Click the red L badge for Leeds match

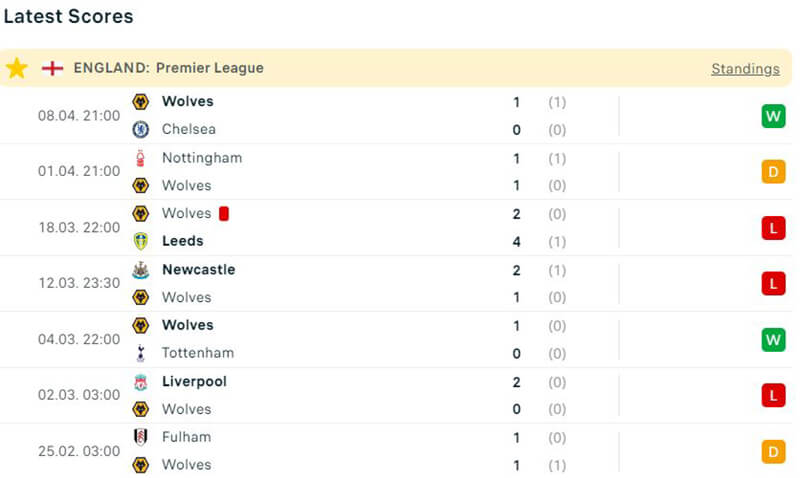[x=773, y=228]
